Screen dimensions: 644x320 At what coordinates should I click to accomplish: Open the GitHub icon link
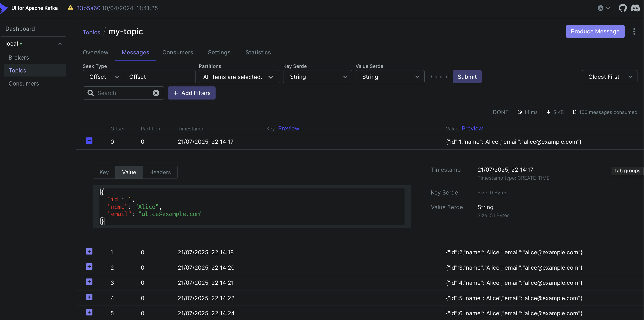click(623, 8)
